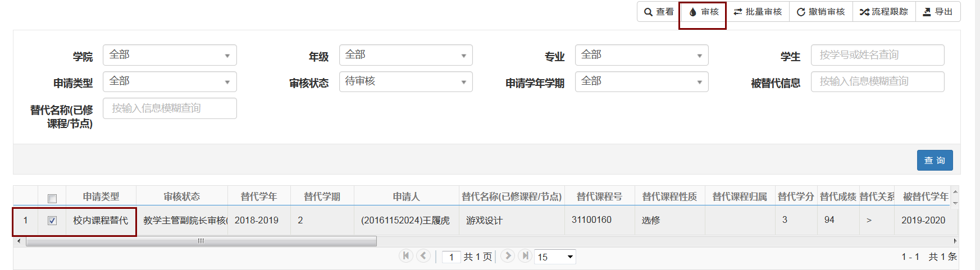The image size is (980, 270).
Task: Open 流程跟踪 process tracking
Action: 884,12
